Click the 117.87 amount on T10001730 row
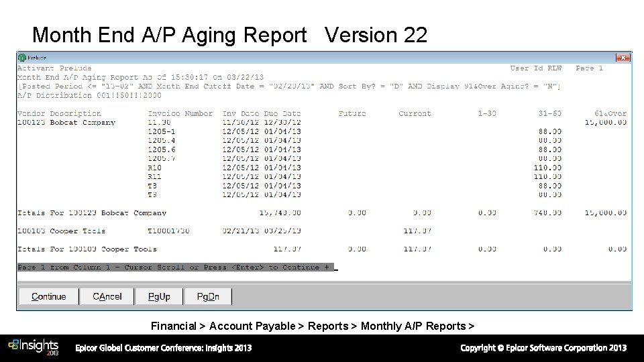Viewport: 644px width, 362px height. [x=417, y=231]
